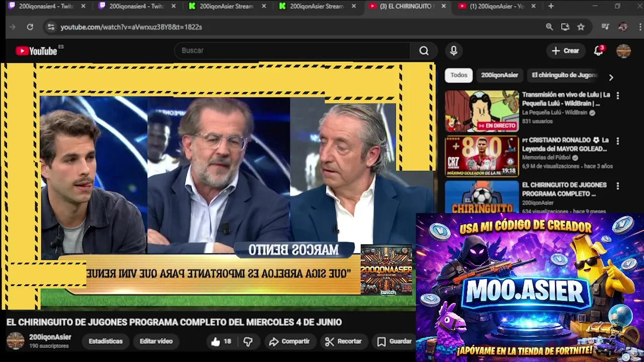The height and width of the screenshot is (362, 644).
Task: Reload the page with the refresh icon
Action: click(x=30, y=27)
